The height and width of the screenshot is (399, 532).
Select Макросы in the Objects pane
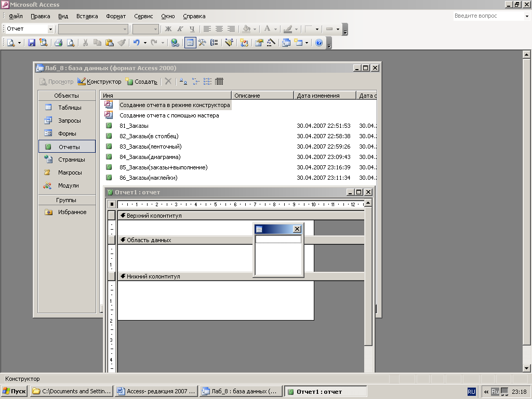coord(67,172)
